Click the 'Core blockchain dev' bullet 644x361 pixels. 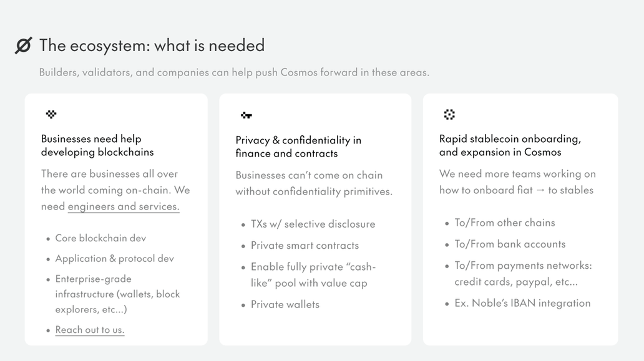[100, 238]
